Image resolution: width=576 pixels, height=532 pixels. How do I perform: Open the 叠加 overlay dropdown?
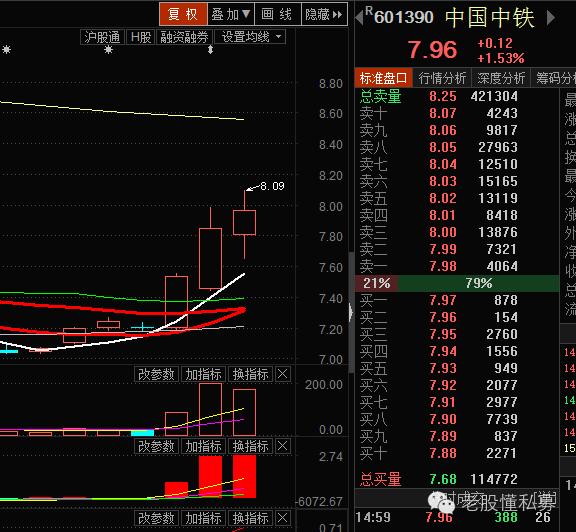[x=231, y=14]
